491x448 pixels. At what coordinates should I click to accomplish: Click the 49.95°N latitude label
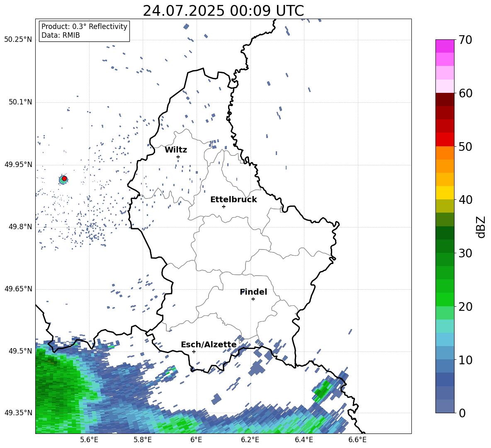click(x=18, y=164)
